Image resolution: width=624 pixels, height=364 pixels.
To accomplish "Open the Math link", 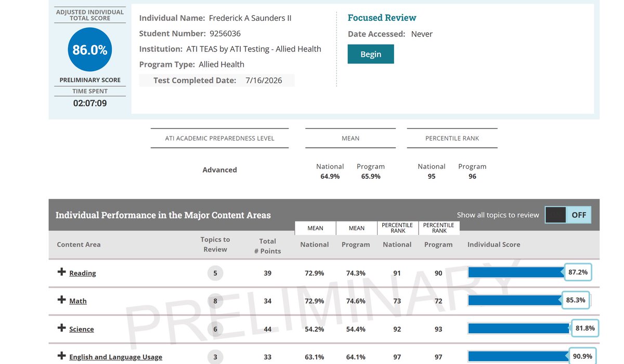I will click(x=78, y=301).
